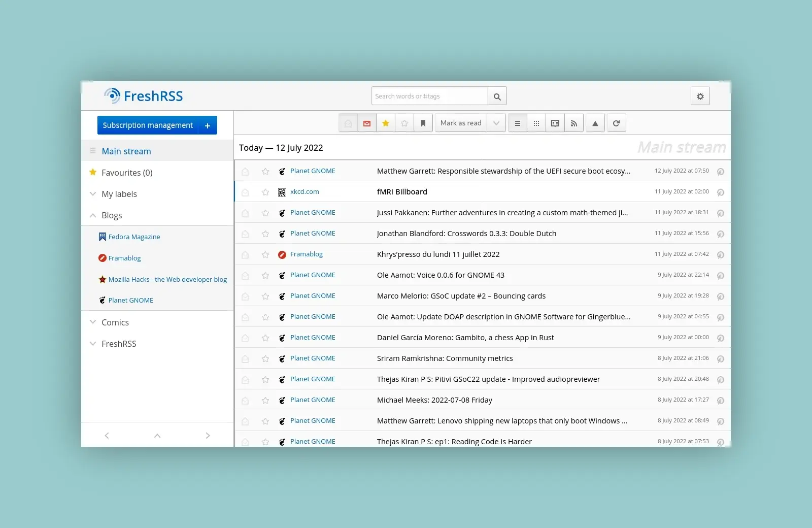Toggle show favourites star filter
The width and height of the screenshot is (812, 528).
click(386, 123)
